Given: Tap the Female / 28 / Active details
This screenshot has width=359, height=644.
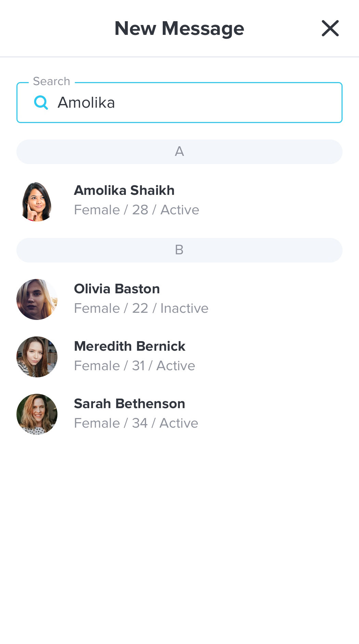Looking at the screenshot, I should (136, 210).
